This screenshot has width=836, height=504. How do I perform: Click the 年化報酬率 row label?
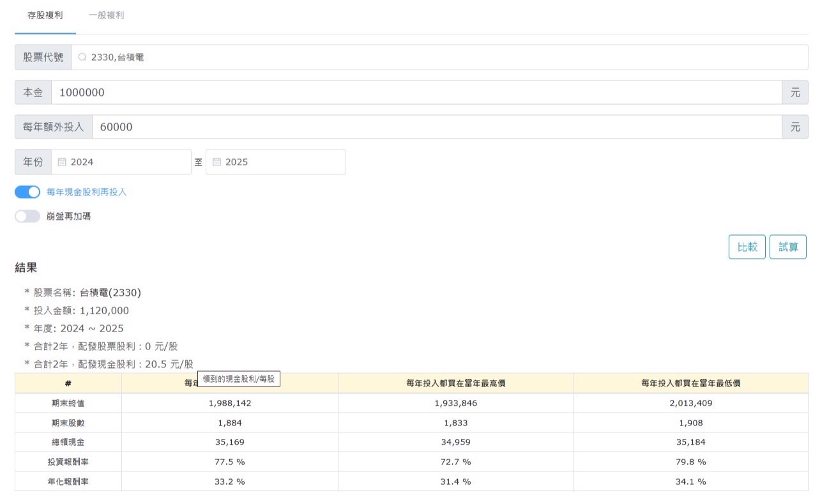pyautogui.click(x=68, y=482)
